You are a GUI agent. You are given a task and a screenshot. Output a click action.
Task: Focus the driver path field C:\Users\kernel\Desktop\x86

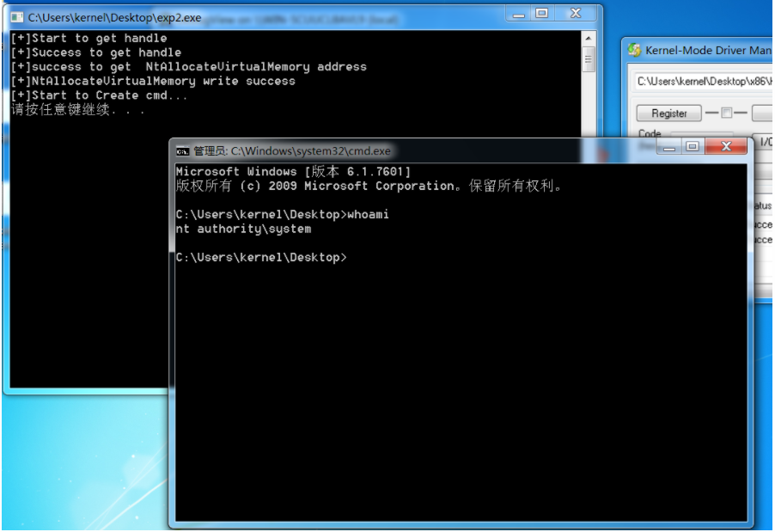704,82
